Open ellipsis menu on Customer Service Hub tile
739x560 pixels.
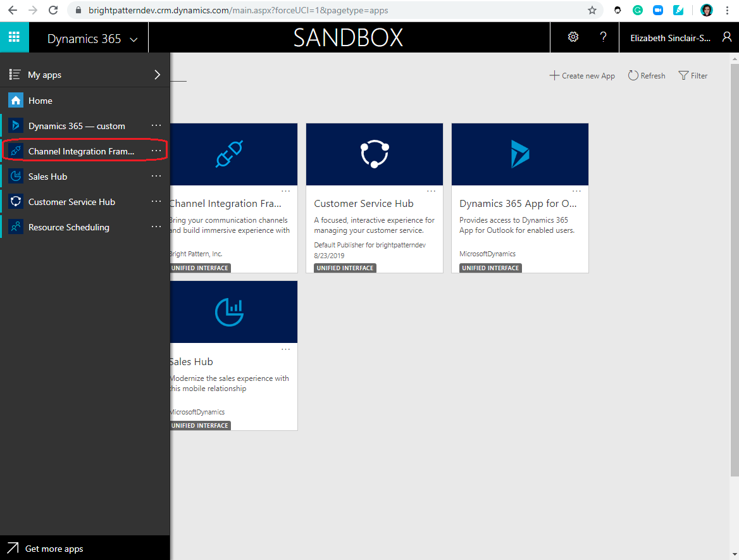(x=432, y=191)
